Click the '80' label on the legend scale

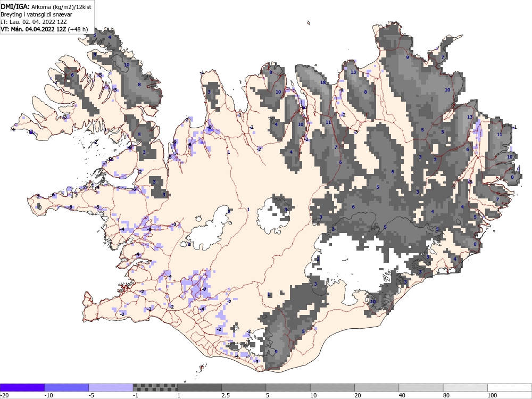pyautogui.click(x=447, y=395)
